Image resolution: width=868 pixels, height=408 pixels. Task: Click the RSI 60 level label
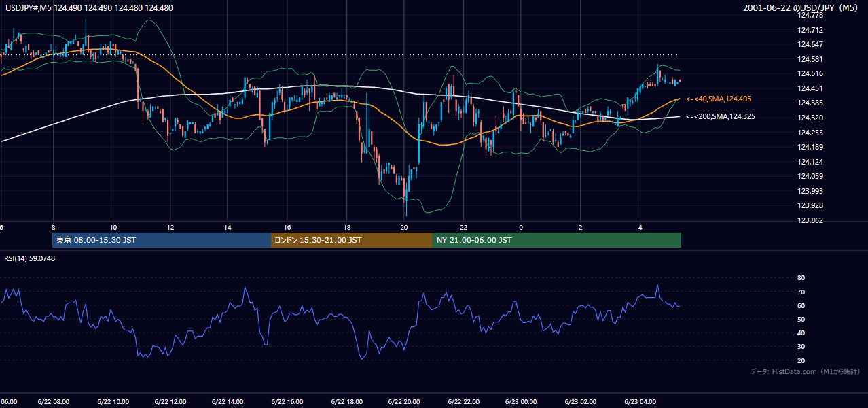click(801, 305)
